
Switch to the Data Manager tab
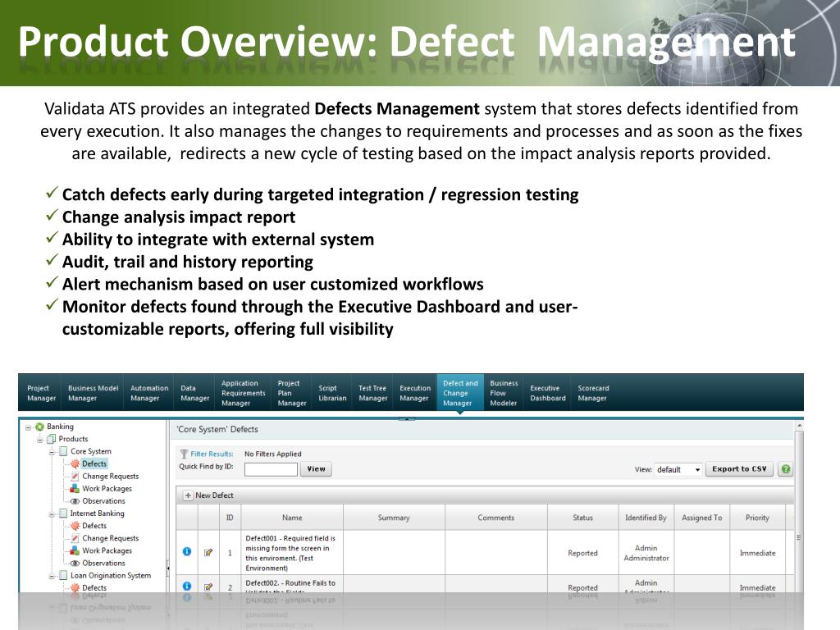pyautogui.click(x=194, y=393)
